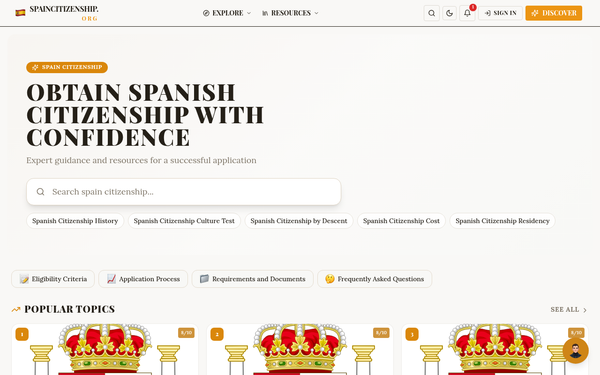The height and width of the screenshot is (375, 600).
Task: Select Spanish Citizenship by Descent chip
Action: click(x=299, y=221)
